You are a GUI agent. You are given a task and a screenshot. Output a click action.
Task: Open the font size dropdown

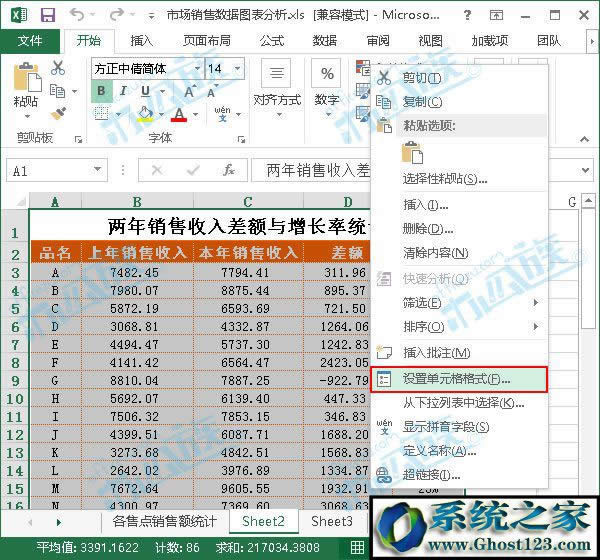[x=238, y=69]
